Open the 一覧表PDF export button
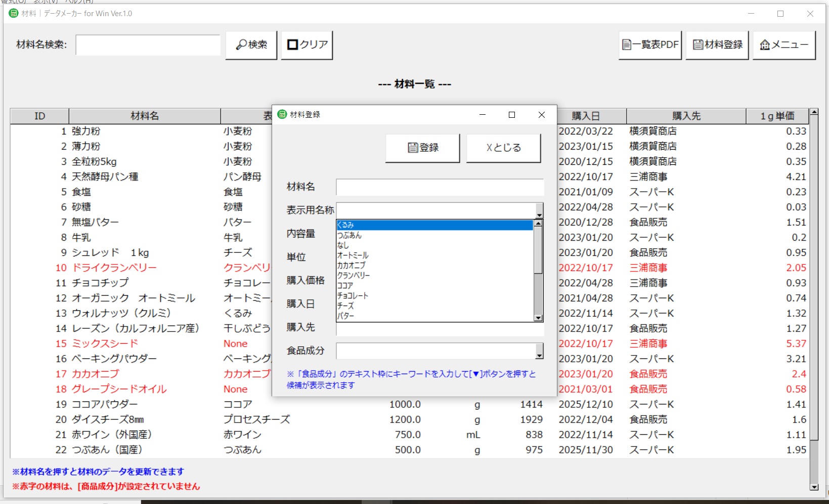This screenshot has height=504, width=829. (650, 45)
